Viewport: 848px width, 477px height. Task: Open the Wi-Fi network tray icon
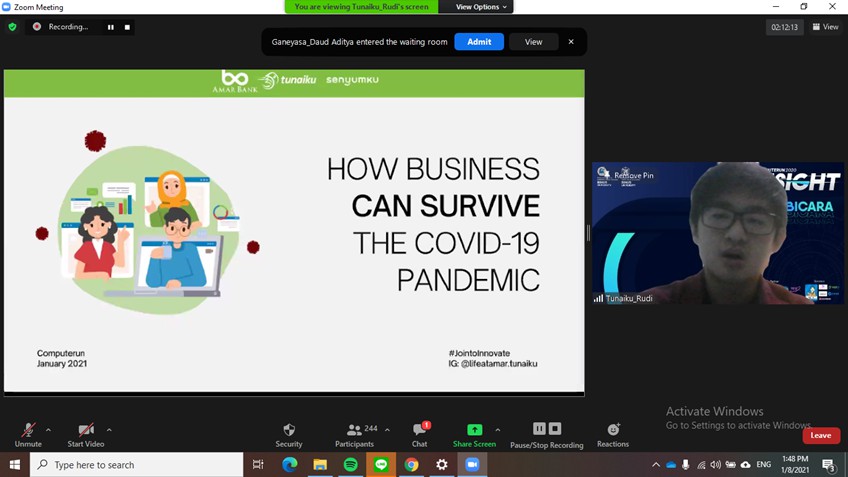[x=701, y=465]
